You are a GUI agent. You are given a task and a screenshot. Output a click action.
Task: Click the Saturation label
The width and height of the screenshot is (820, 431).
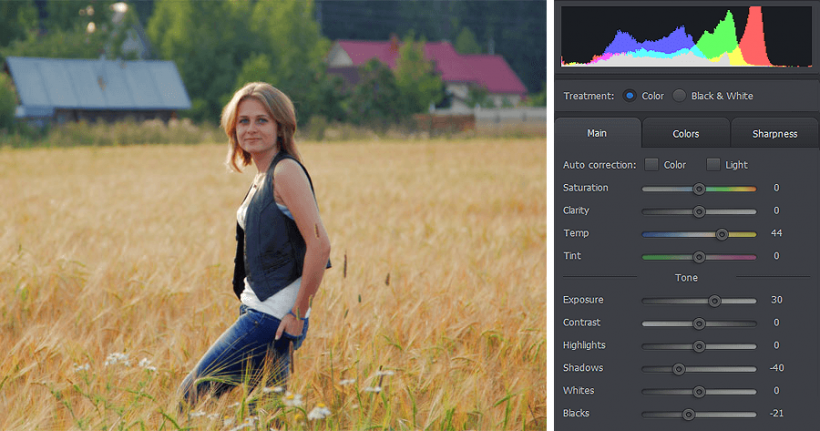pos(585,188)
